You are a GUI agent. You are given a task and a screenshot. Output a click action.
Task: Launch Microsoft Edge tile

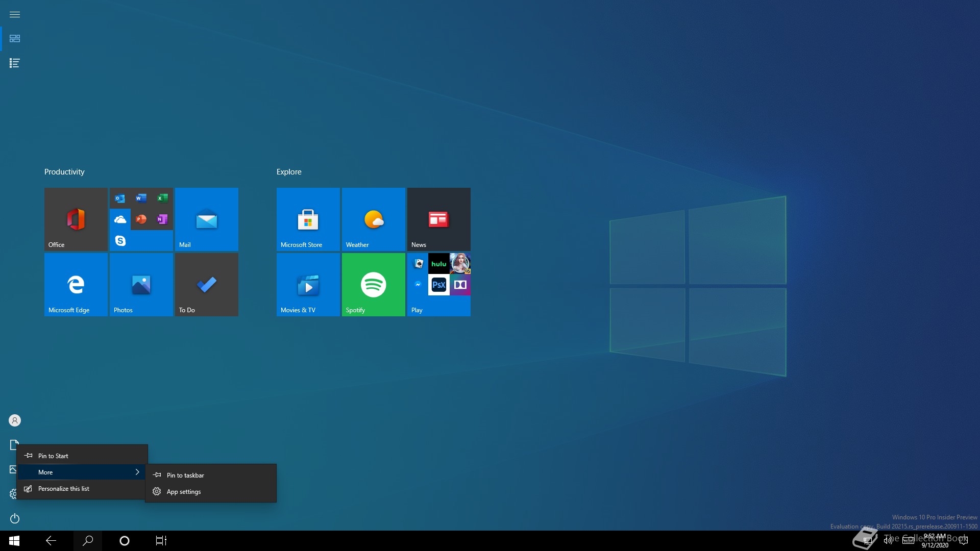tap(76, 285)
